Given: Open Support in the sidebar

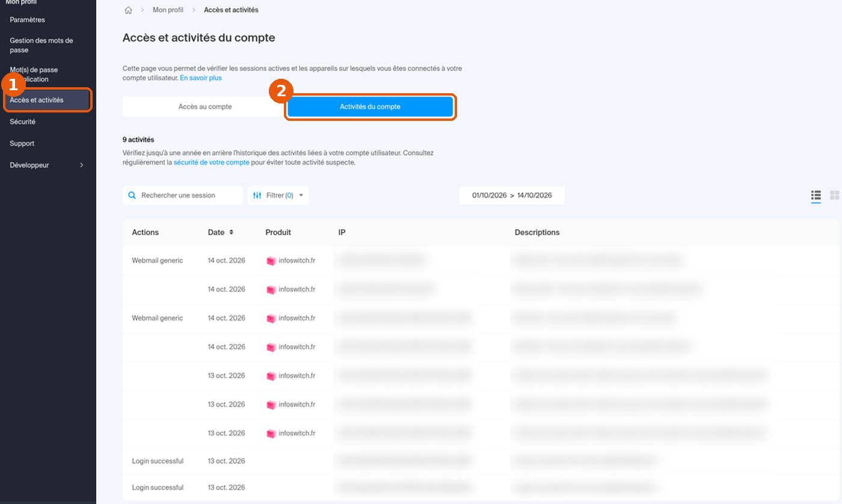Looking at the screenshot, I should point(22,144).
